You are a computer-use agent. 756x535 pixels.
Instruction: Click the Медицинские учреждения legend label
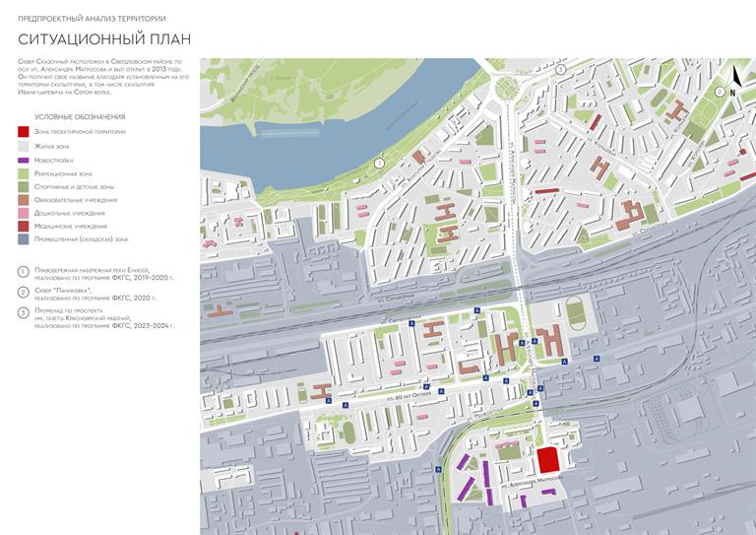pyautogui.click(x=70, y=227)
